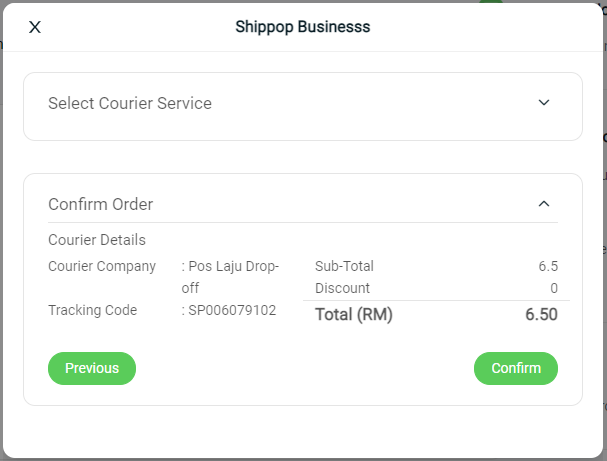This screenshot has height=461, width=607.
Task: Click the Tracking Code label
Action: (93, 310)
